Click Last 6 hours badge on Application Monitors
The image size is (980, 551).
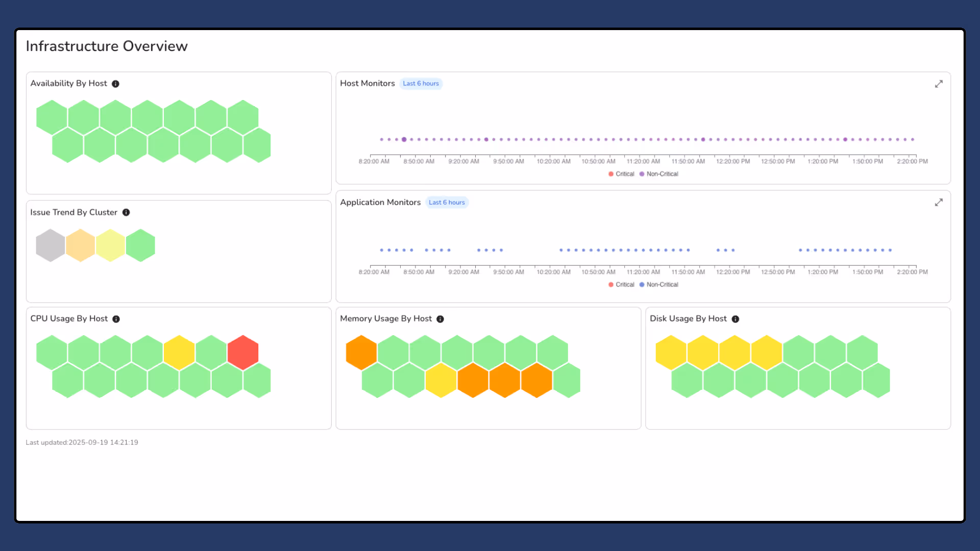click(x=447, y=203)
